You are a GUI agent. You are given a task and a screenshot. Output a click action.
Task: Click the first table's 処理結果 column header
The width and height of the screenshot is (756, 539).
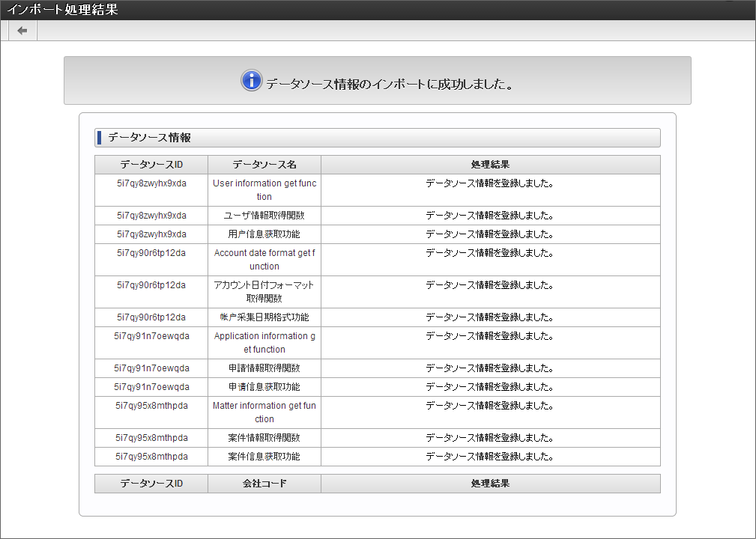[490, 165]
